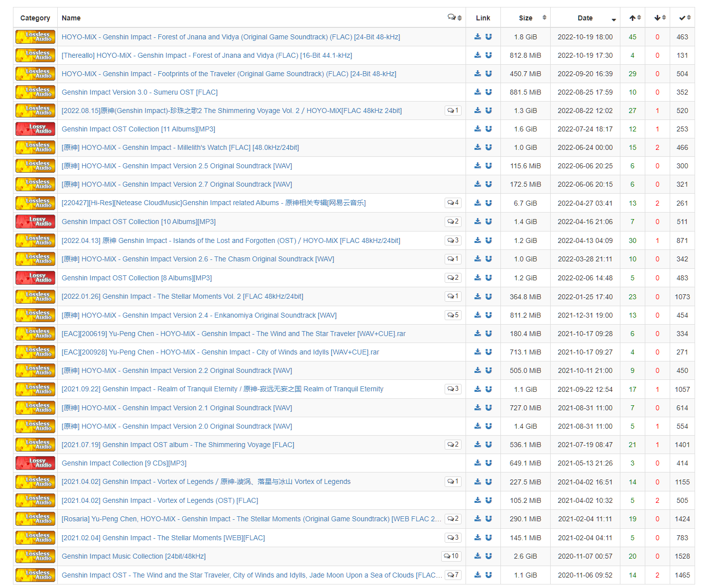View the comment on Shimmering Voyage Vol. 2
This screenshot has height=588, width=714.
click(453, 111)
